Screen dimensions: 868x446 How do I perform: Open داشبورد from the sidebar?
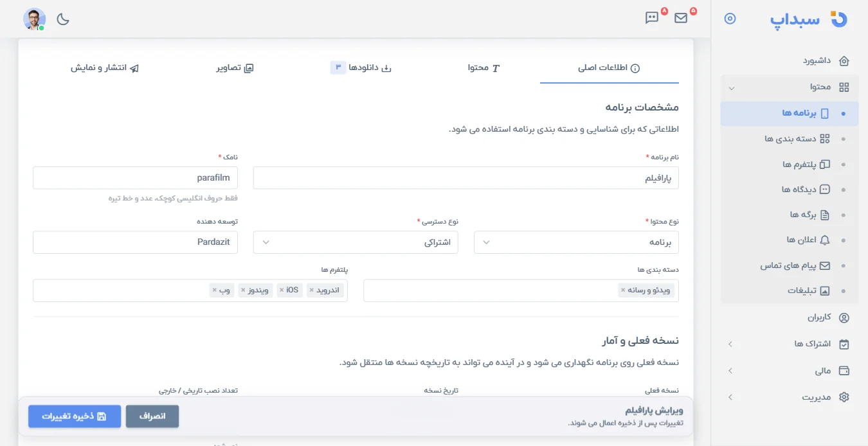(x=790, y=61)
